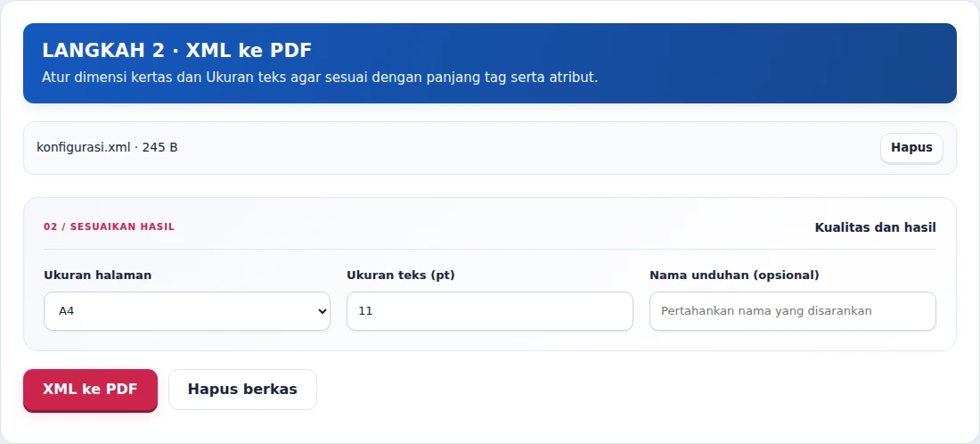Image resolution: width=980 pixels, height=444 pixels.
Task: Select the konfigurasi.xml · 245 B file text
Action: (107, 148)
